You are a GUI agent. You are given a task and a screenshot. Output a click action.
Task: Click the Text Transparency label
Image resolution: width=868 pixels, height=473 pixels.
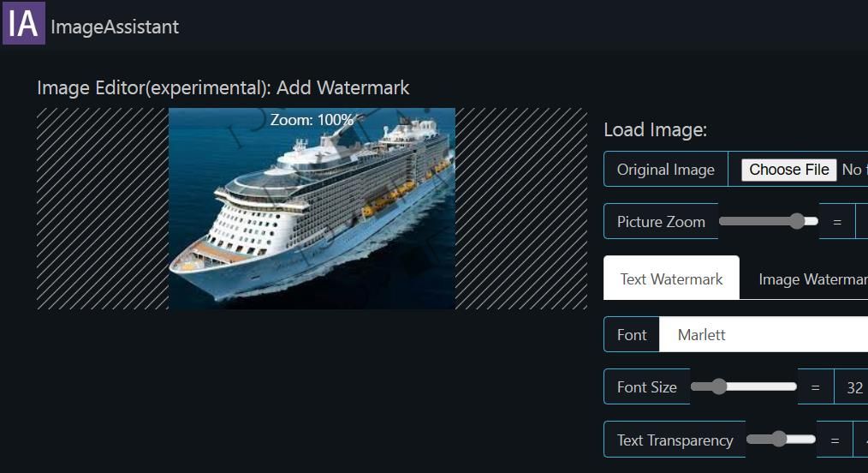(x=675, y=440)
